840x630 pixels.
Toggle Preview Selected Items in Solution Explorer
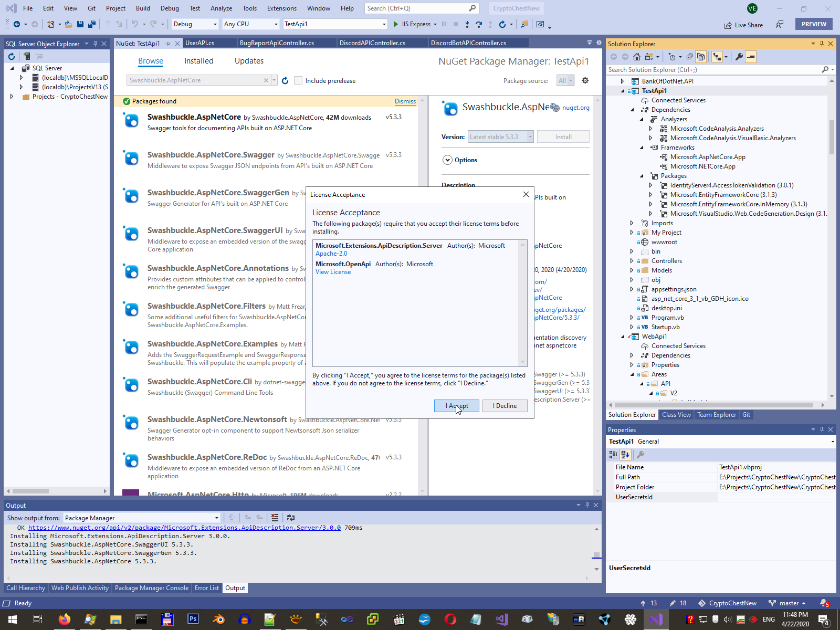[x=751, y=57]
